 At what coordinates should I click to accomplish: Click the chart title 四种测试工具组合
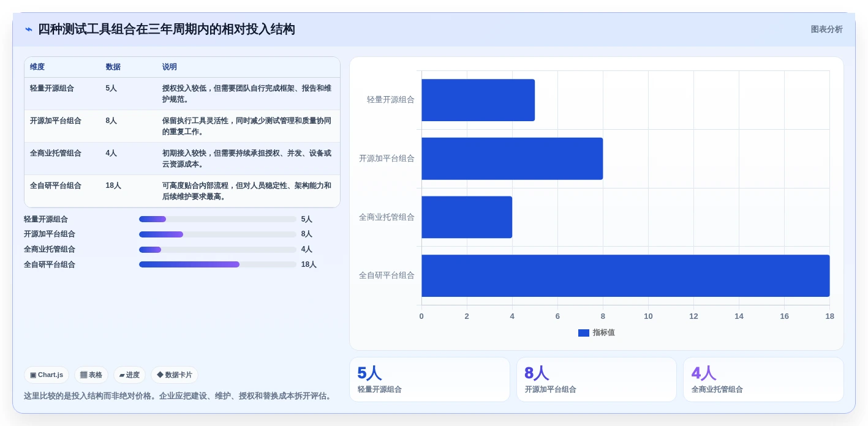(x=167, y=29)
